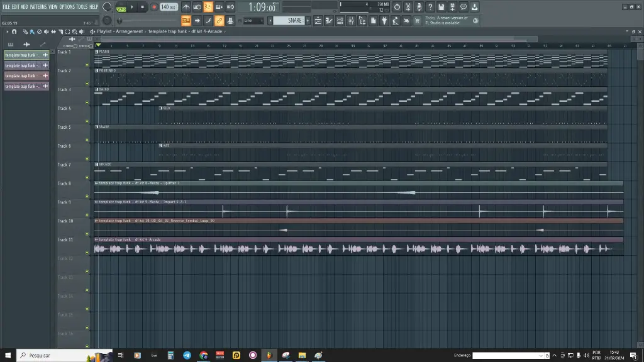Toggle wait for input to start
This screenshot has width=644, height=362.
pyautogui.click(x=197, y=7)
